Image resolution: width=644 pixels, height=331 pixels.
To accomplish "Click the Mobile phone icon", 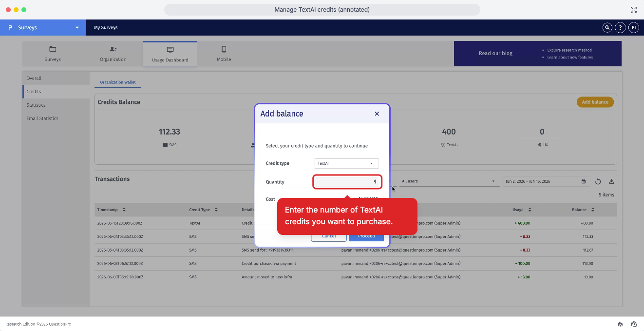I will click(x=224, y=49).
